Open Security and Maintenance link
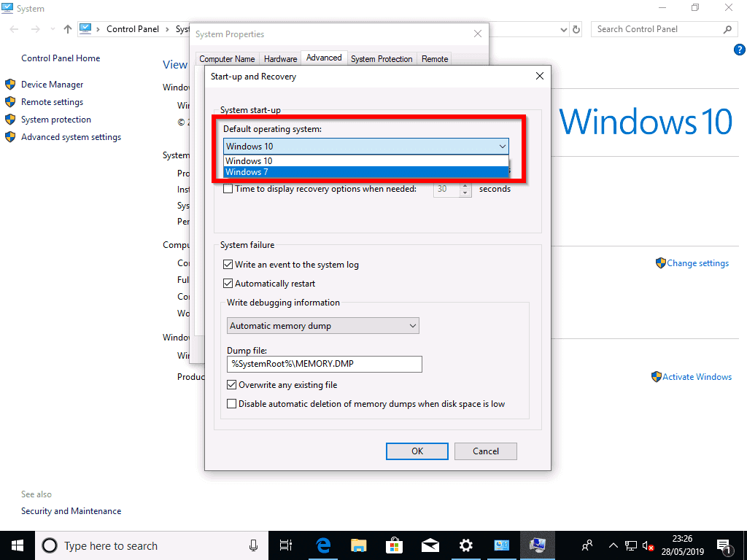This screenshot has height=560, width=747. [x=71, y=511]
